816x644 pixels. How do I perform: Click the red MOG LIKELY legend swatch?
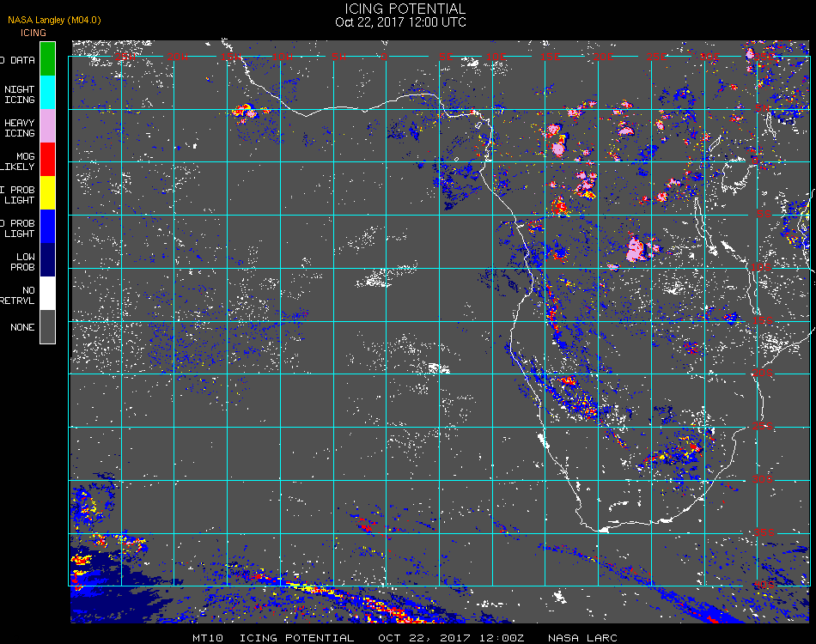point(47,160)
